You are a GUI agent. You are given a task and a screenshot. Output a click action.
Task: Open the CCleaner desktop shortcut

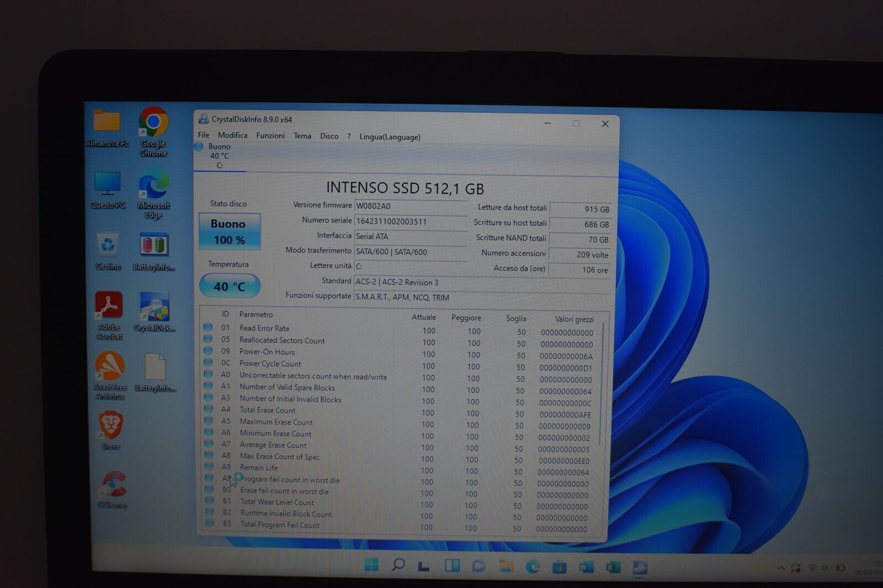pyautogui.click(x=113, y=489)
